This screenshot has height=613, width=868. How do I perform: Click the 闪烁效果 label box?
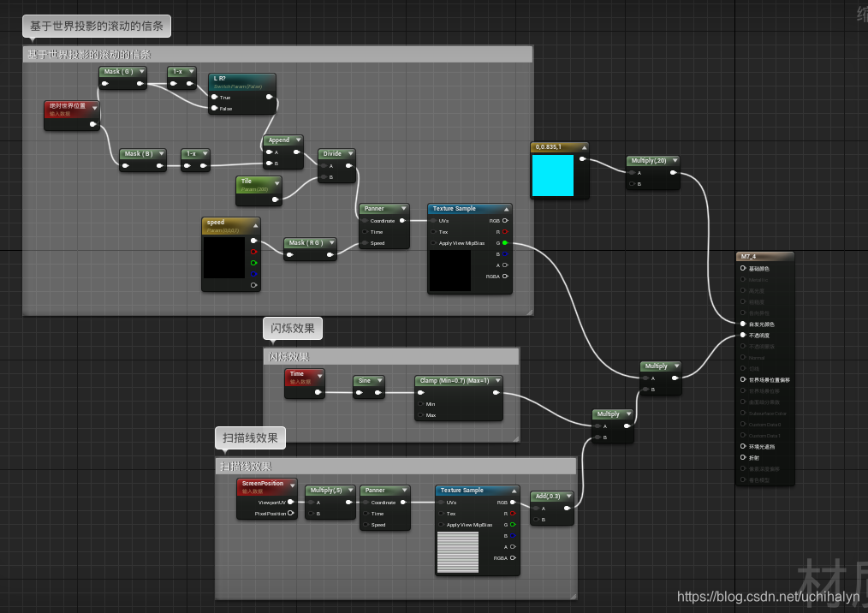(294, 328)
